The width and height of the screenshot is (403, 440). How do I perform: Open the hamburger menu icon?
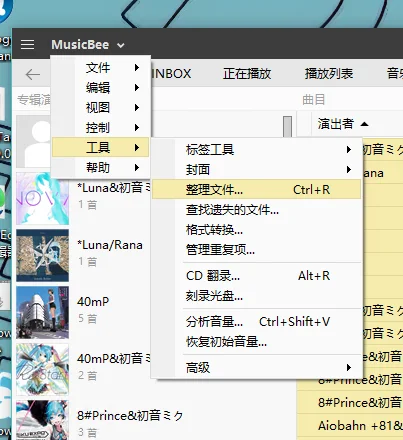27,44
